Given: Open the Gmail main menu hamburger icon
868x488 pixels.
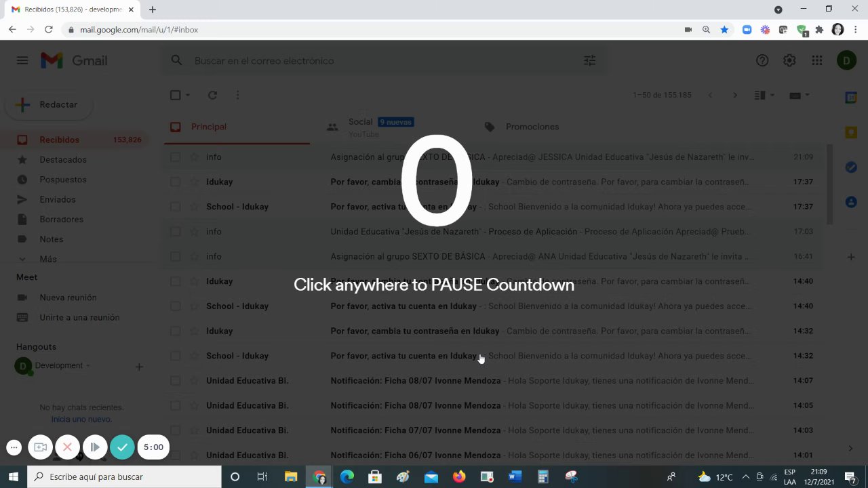Looking at the screenshot, I should pos(22,60).
